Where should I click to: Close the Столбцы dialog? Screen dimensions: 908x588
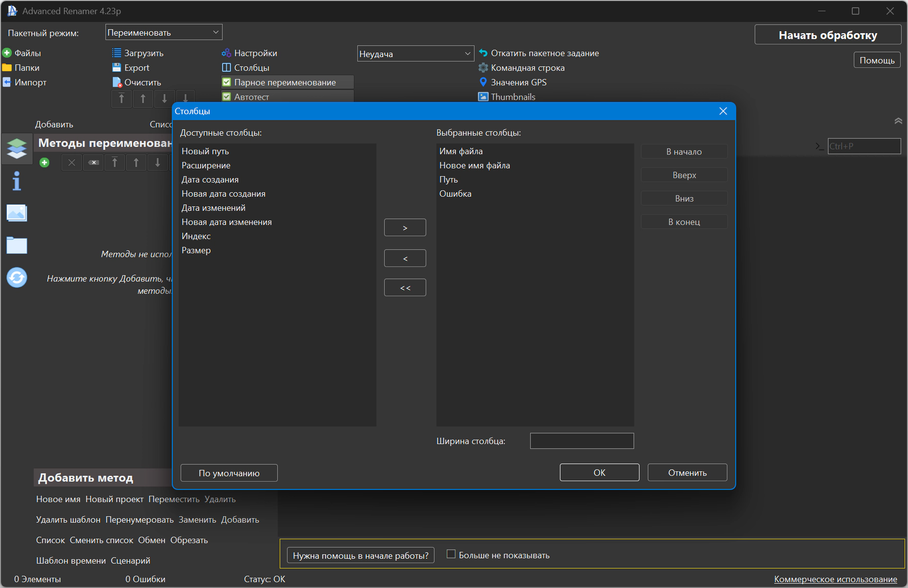click(723, 111)
